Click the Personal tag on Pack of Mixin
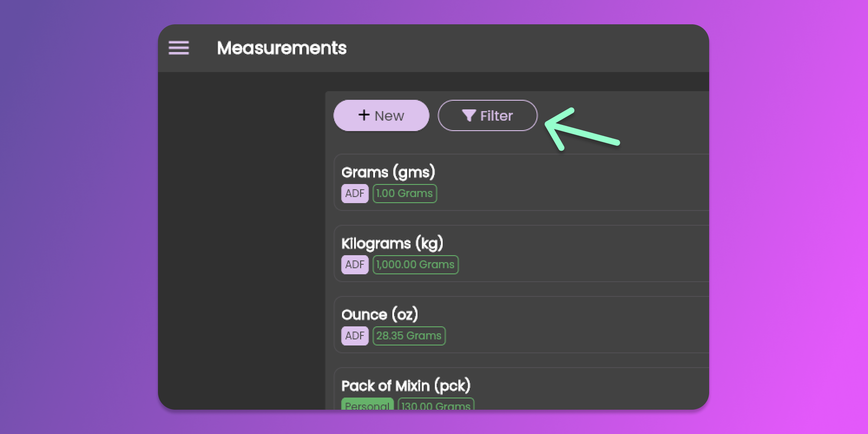This screenshot has height=434, width=868. (x=367, y=404)
